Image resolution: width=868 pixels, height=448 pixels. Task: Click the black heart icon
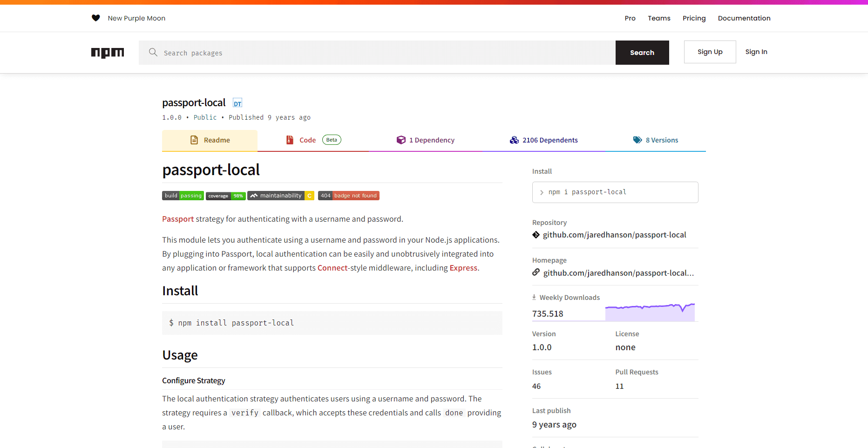(96, 18)
